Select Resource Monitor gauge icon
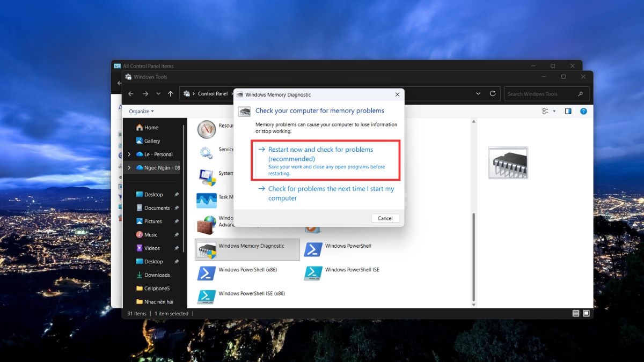The height and width of the screenshot is (362, 644). 207,129
